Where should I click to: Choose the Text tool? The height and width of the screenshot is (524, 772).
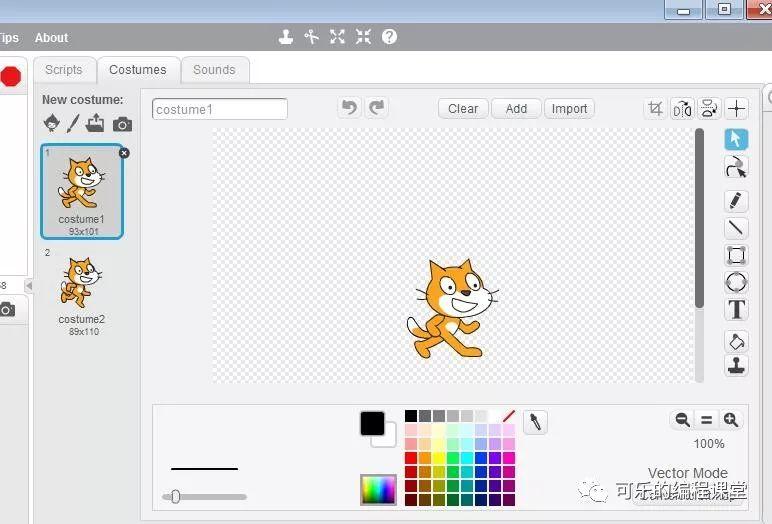[x=736, y=310]
